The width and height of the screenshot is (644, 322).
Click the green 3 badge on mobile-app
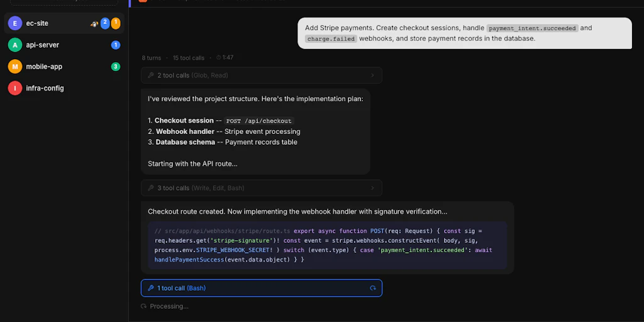(x=116, y=67)
